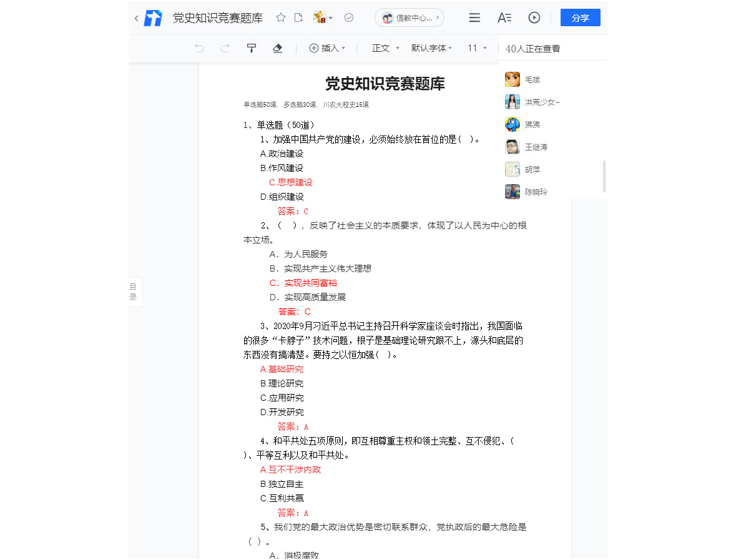Open the 插入 insert dropdown
Screen dimensions: 736x560
[327, 48]
